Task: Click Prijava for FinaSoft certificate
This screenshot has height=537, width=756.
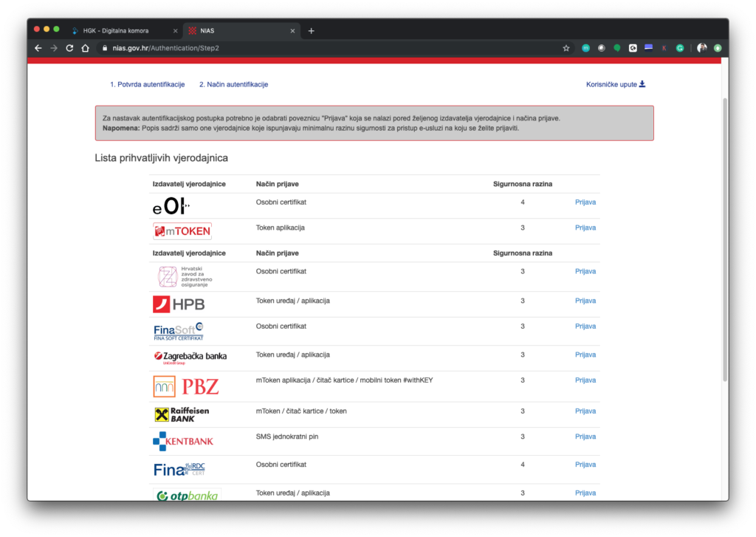Action: [585, 326]
